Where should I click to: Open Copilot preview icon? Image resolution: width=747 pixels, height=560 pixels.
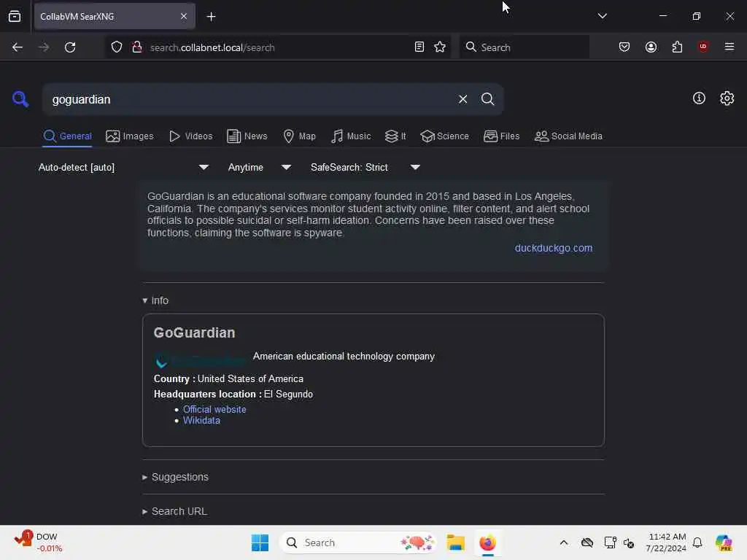point(723,542)
